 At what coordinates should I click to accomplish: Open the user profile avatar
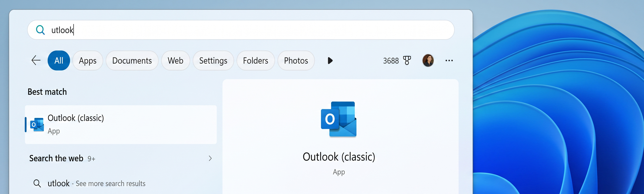pyautogui.click(x=428, y=60)
